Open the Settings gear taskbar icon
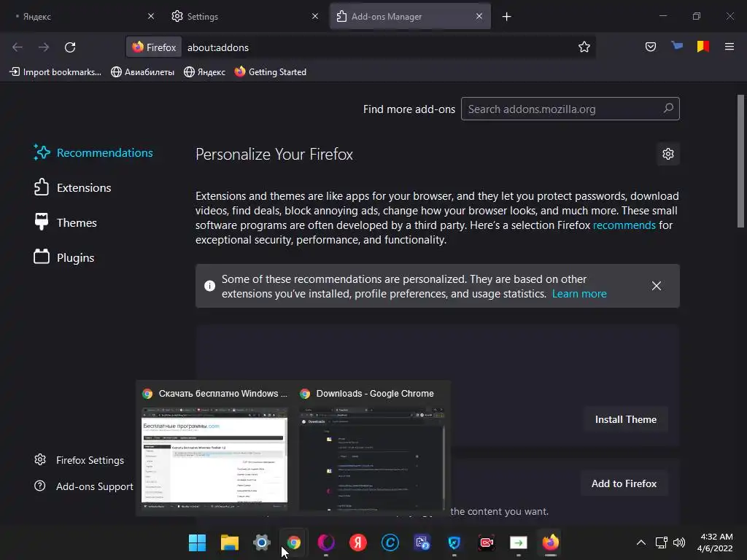The height and width of the screenshot is (560, 747). (x=262, y=542)
